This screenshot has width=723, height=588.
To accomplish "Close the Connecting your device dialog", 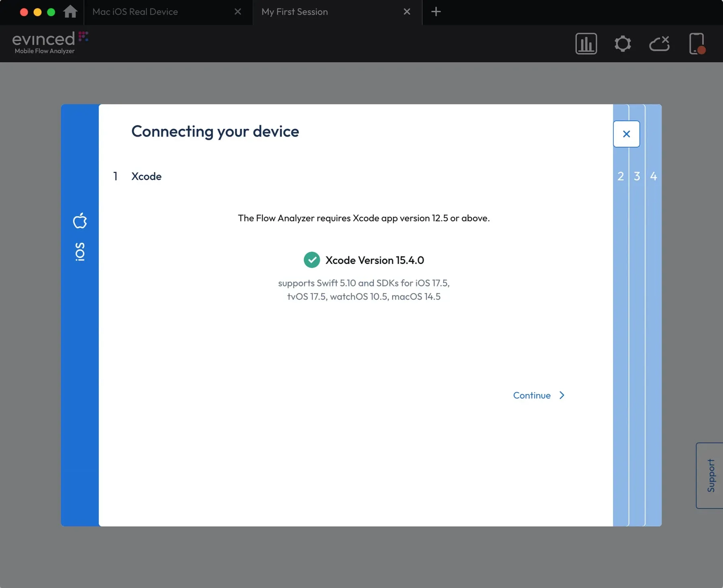I will click(626, 134).
